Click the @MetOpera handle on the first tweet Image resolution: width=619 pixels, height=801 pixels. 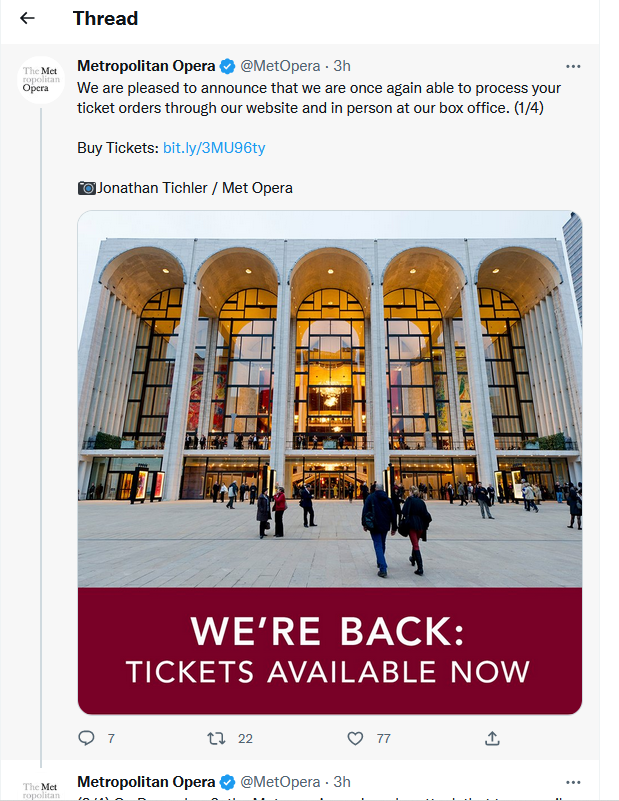tap(280, 66)
